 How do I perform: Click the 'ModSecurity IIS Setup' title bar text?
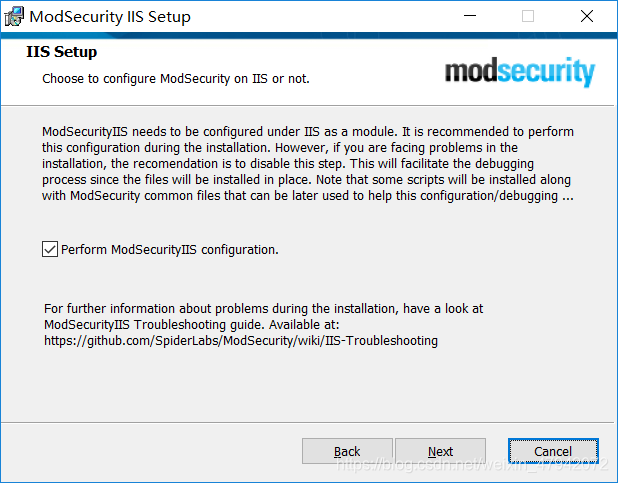pos(110,17)
